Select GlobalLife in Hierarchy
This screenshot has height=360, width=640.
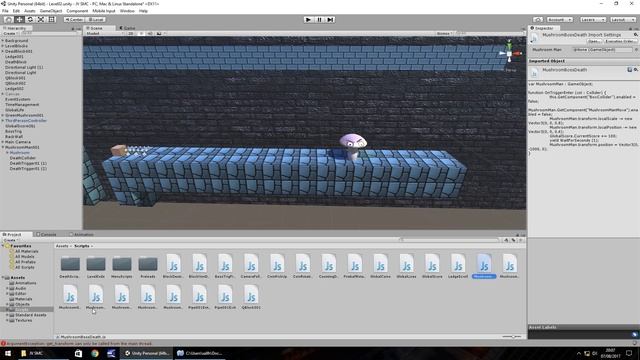(x=15, y=110)
